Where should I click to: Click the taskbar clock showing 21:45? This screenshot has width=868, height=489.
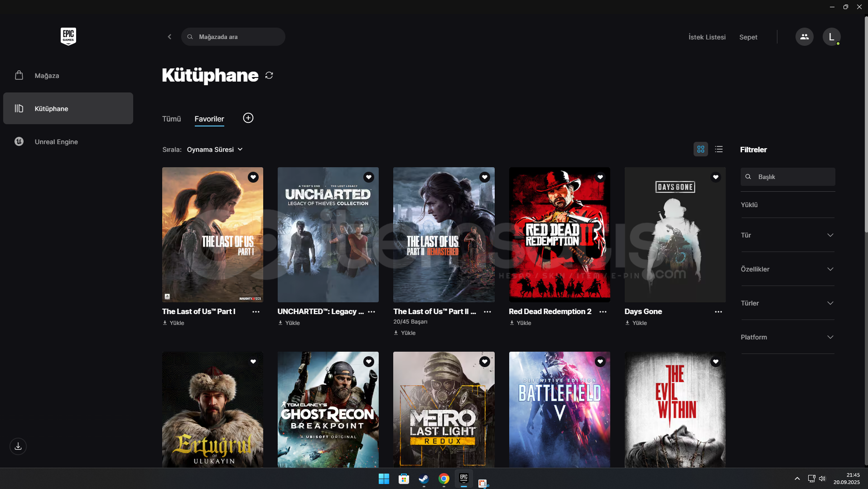[847, 479]
